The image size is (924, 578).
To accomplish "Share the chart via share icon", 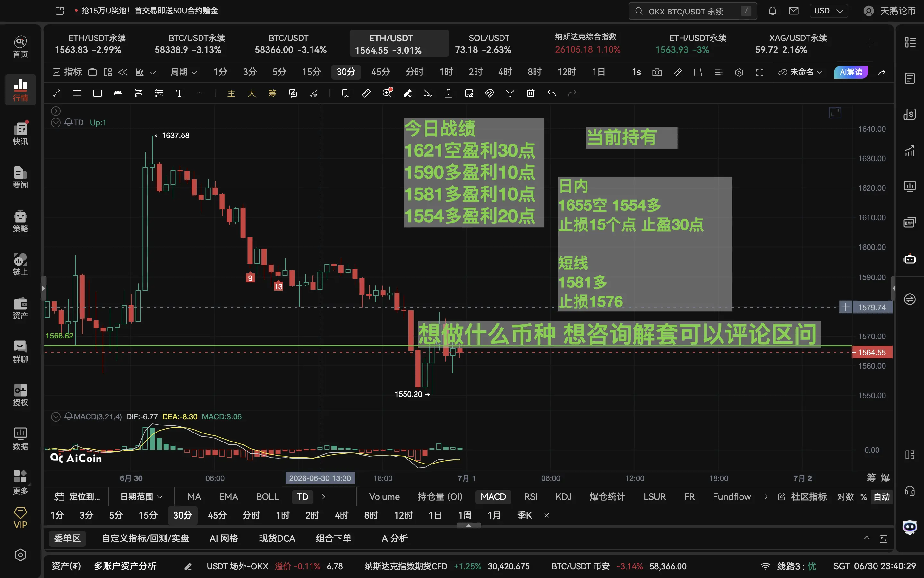I will pos(881,72).
